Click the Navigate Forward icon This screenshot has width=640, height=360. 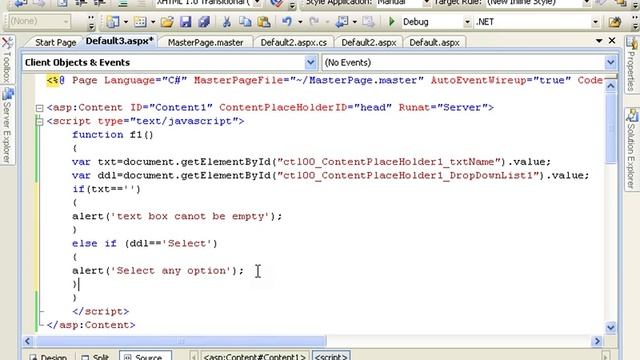coord(368,22)
